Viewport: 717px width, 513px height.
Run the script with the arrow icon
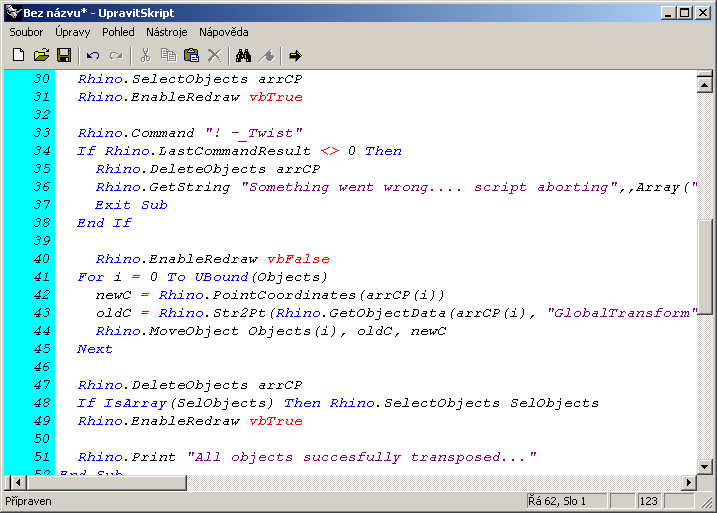pyautogui.click(x=295, y=55)
